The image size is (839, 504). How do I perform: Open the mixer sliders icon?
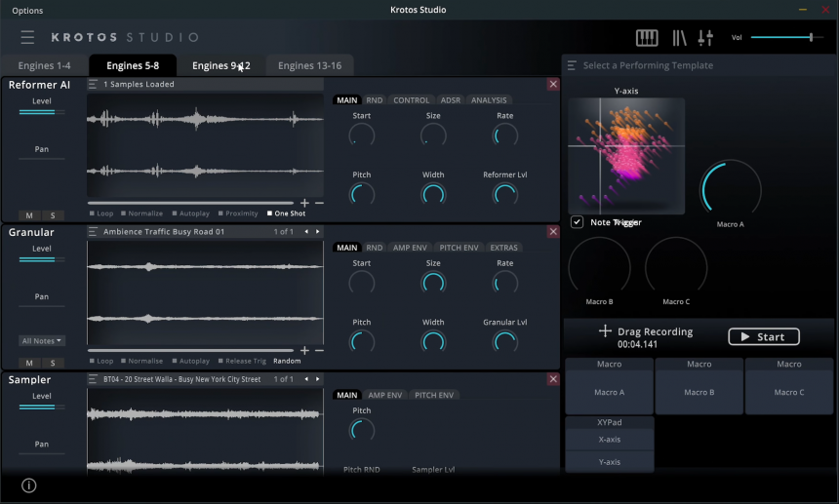point(705,37)
